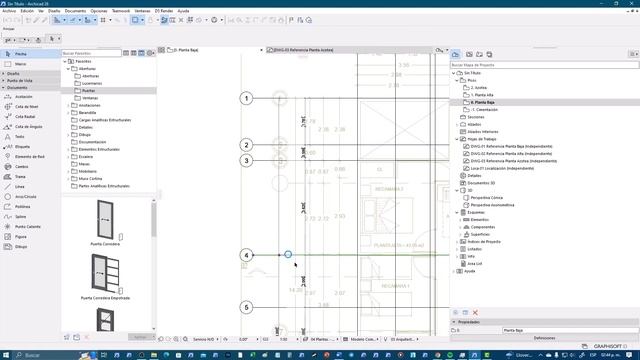Collapse the Propiedades panel section

pyautogui.click(x=454, y=322)
